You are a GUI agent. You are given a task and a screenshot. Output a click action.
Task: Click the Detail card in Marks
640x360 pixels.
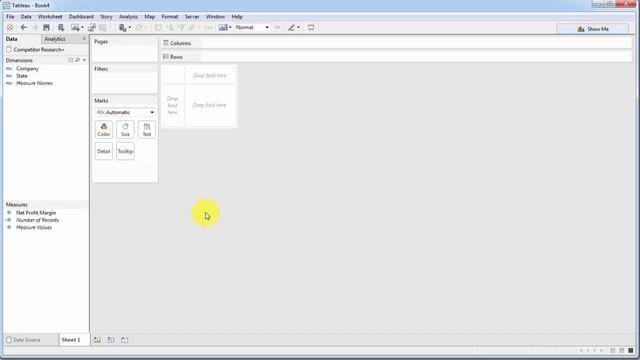104,151
